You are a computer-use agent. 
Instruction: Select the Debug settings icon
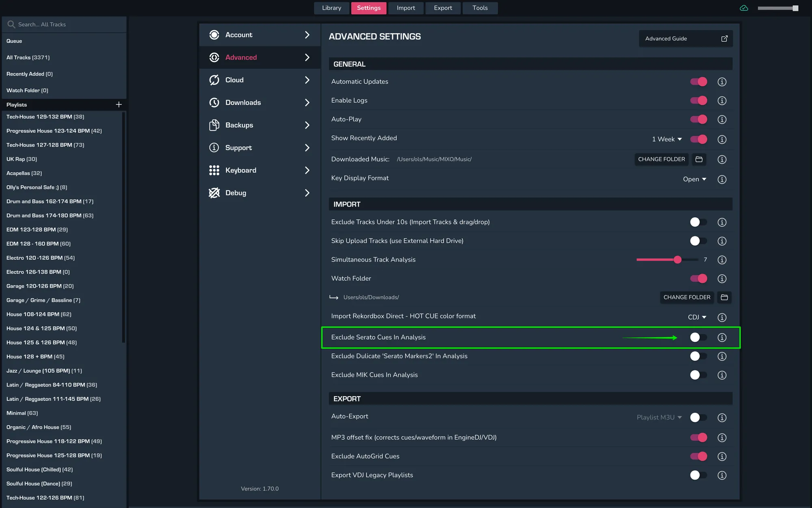(x=214, y=193)
